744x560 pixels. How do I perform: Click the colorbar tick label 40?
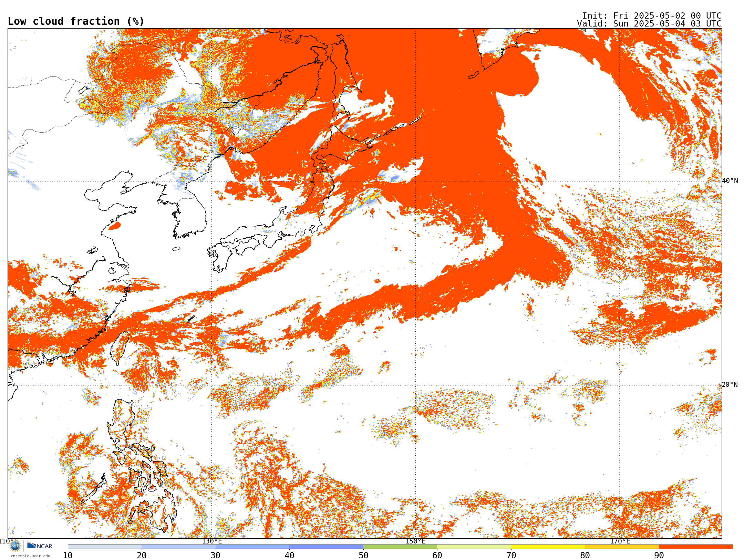(x=289, y=556)
